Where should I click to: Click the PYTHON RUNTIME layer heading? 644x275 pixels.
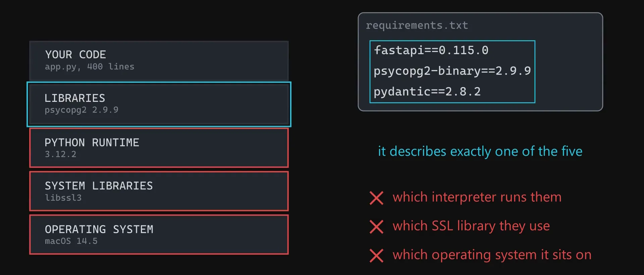point(92,142)
